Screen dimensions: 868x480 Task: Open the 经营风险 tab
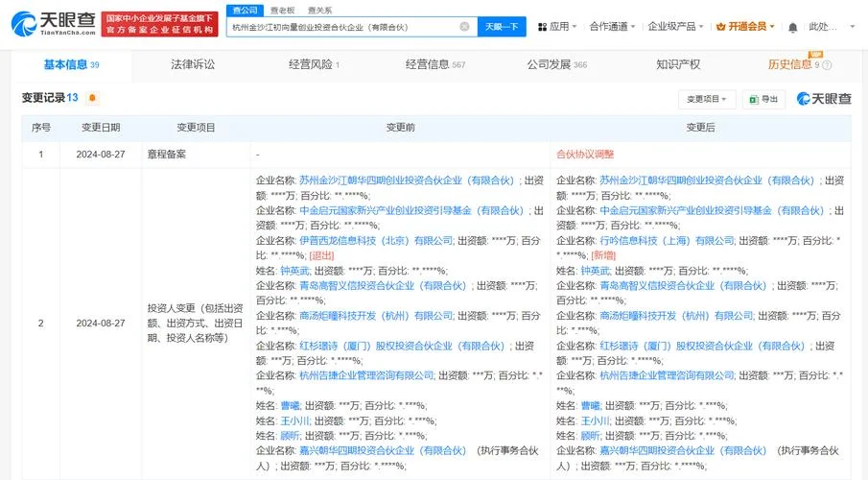pos(314,65)
